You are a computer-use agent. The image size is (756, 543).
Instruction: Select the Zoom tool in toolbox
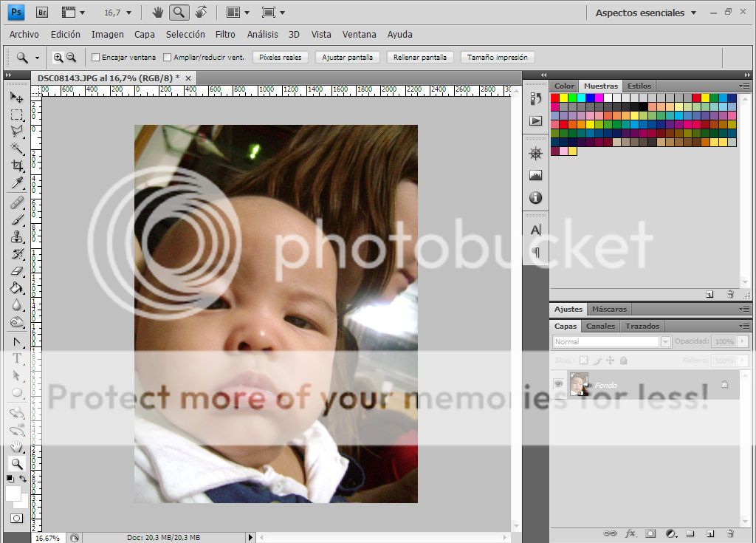16,464
